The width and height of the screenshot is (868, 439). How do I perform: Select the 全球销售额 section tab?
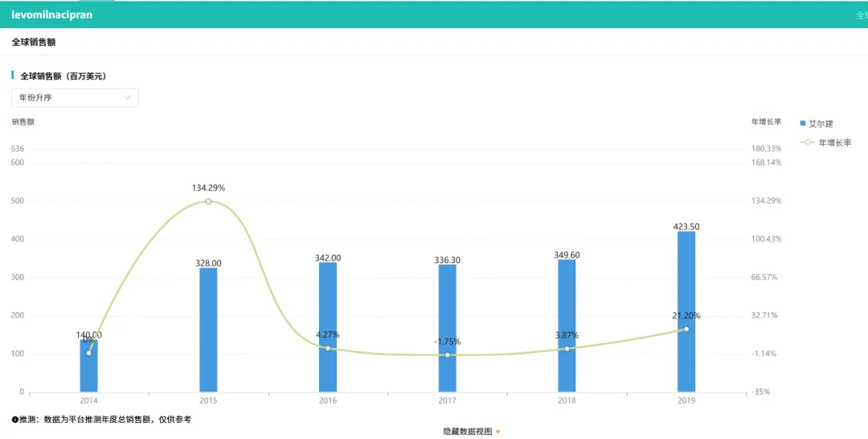(x=34, y=42)
